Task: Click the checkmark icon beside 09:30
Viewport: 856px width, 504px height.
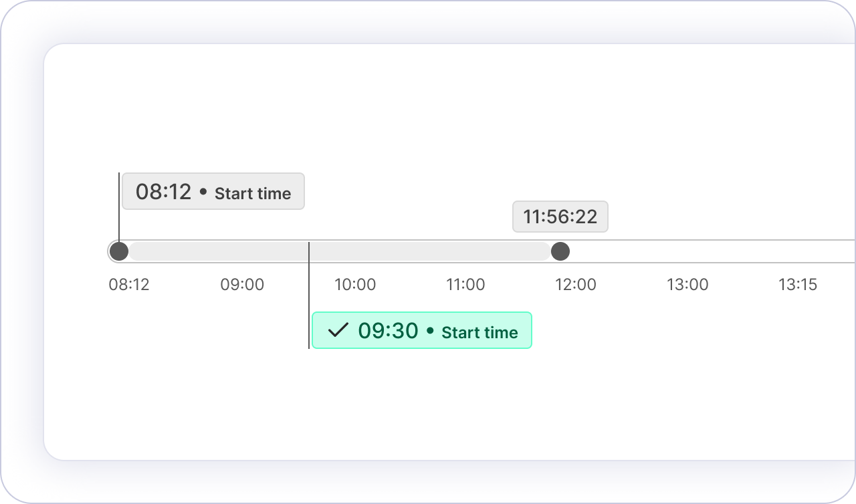Action: pyautogui.click(x=339, y=330)
